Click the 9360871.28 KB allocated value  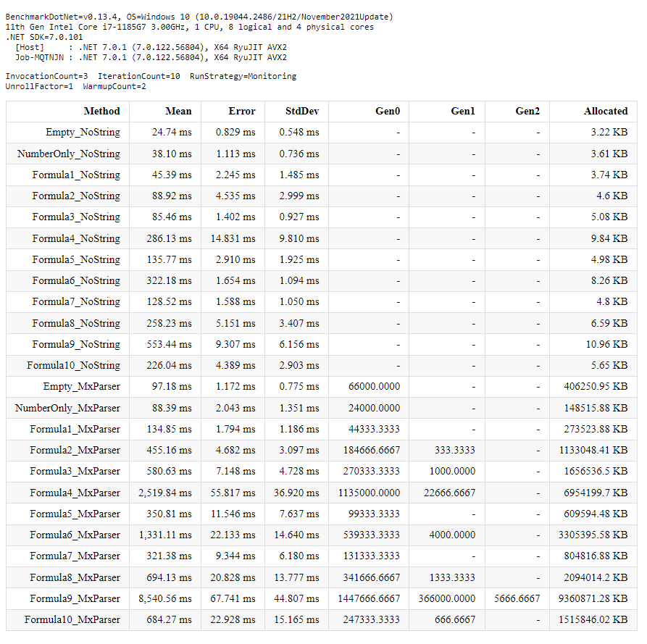click(x=593, y=598)
